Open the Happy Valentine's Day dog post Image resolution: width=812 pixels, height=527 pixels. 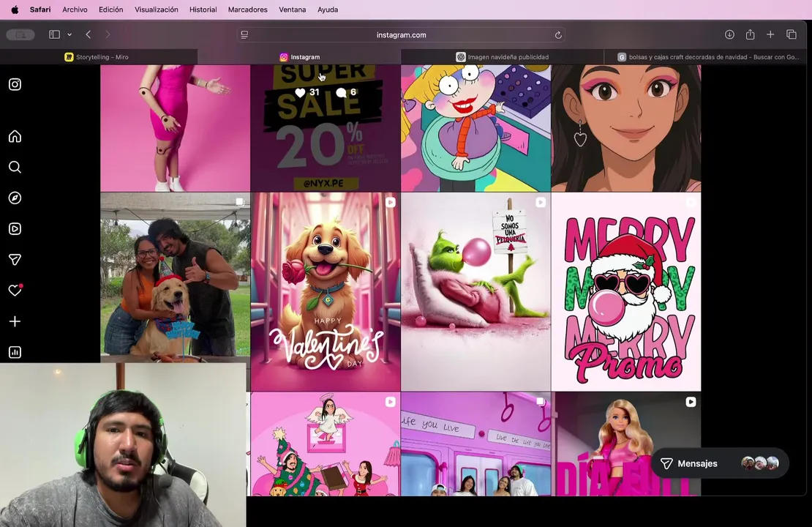(x=326, y=292)
